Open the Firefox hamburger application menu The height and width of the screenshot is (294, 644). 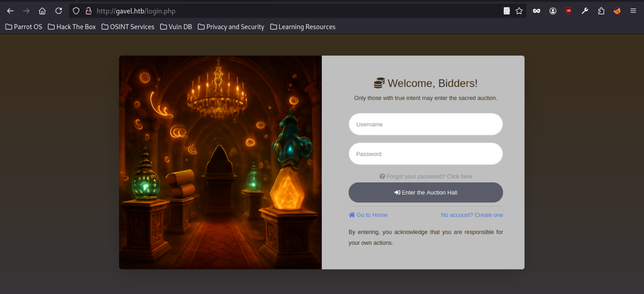633,11
